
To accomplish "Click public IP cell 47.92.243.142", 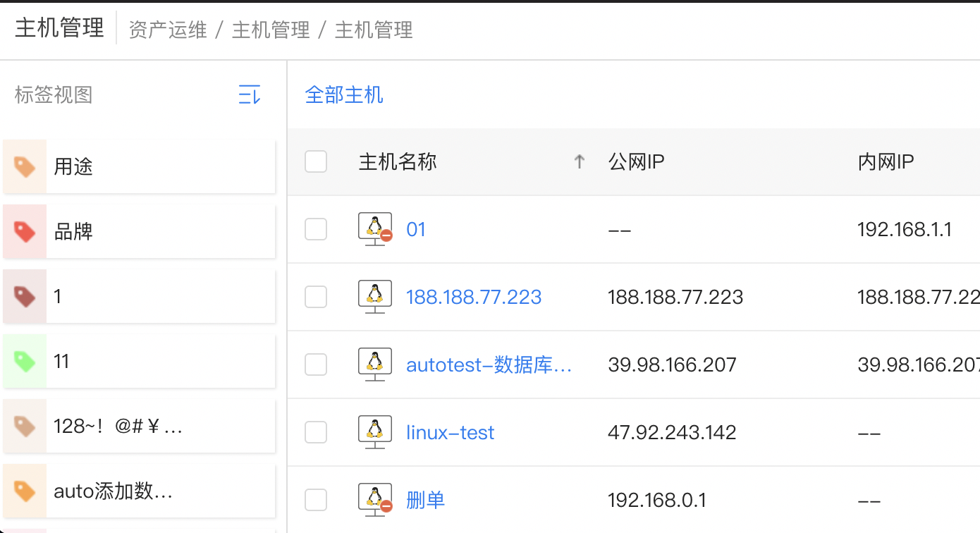I will pos(672,432).
